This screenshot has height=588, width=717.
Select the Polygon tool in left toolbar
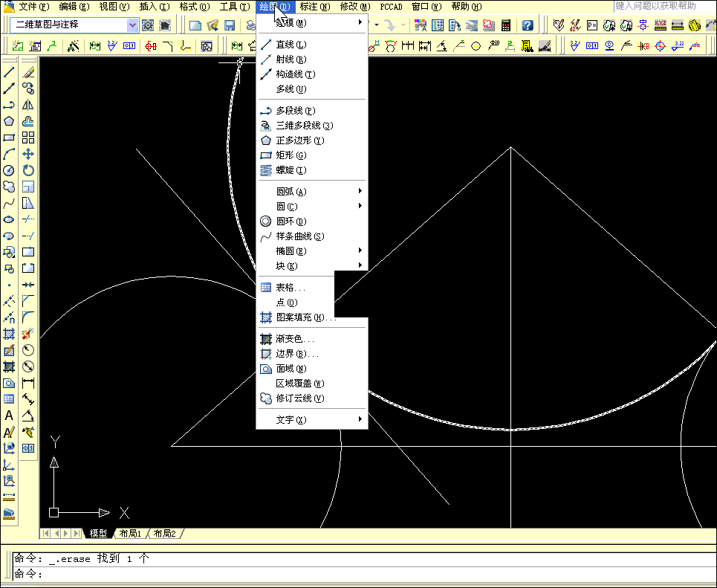click(9, 121)
